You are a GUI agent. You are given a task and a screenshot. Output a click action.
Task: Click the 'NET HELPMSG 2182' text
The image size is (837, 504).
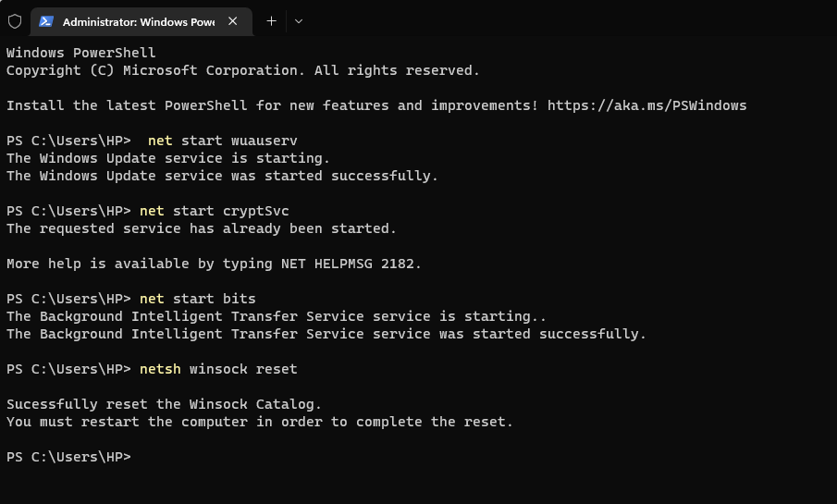[x=351, y=264]
